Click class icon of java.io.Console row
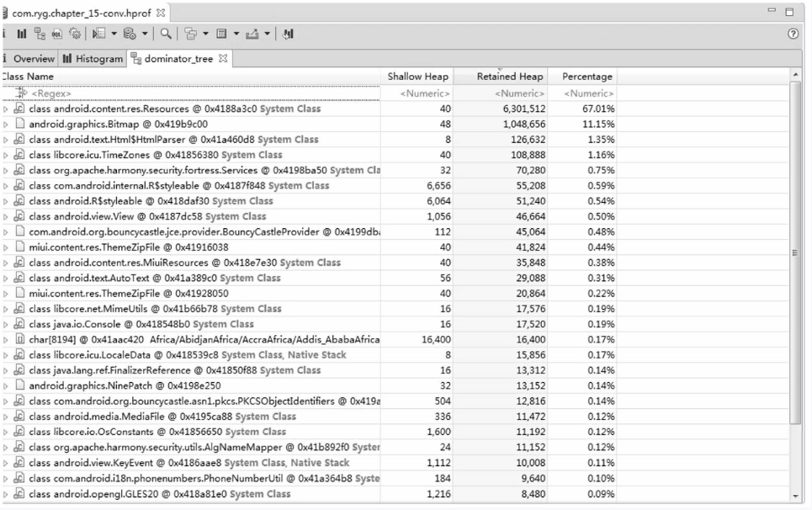The height and width of the screenshot is (510, 812). (19, 324)
